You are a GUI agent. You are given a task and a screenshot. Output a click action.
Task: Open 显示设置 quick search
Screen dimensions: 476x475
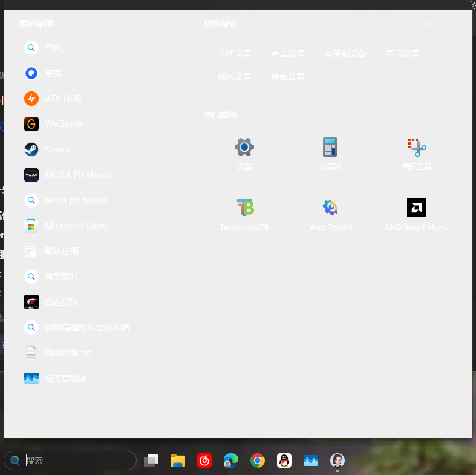pyautogui.click(x=403, y=54)
